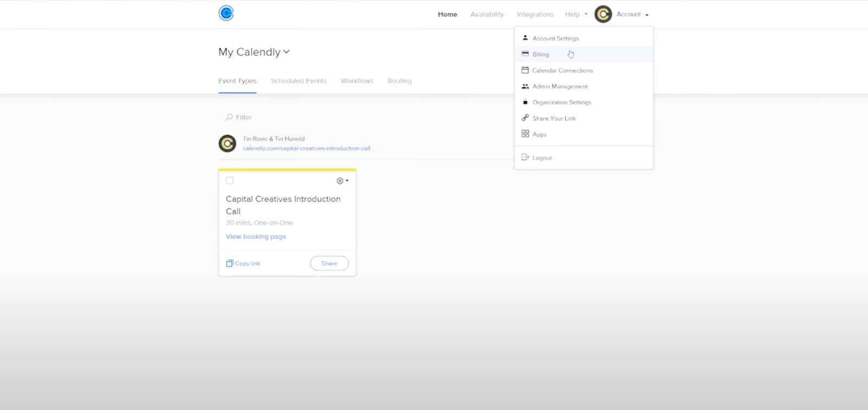Click the chain link icon beside Share Your Link
Screen dimensions: 868x410
point(525,118)
